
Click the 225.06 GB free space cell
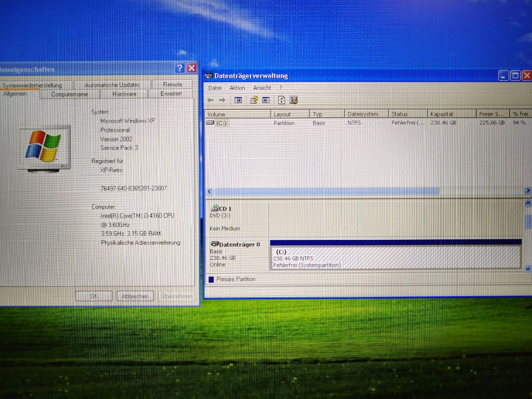point(492,123)
